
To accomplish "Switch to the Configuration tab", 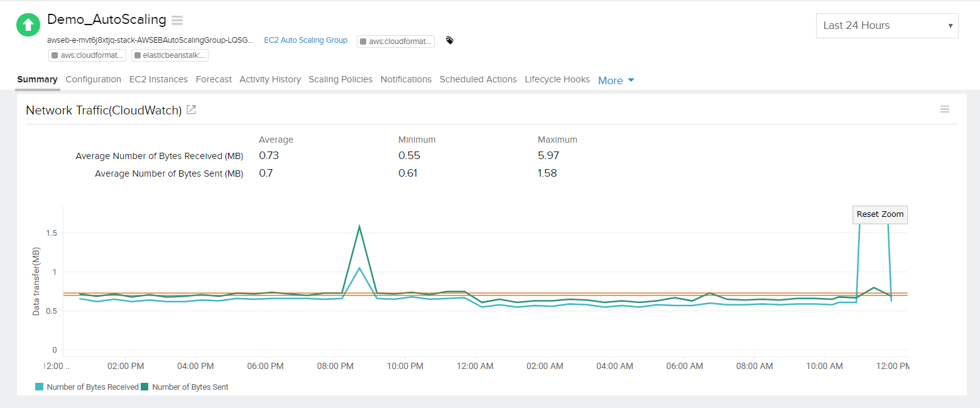I will pos(93,79).
